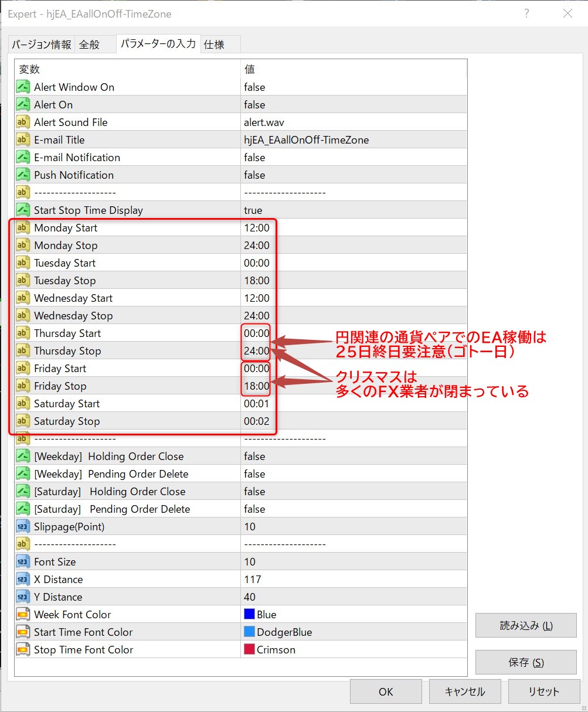Click the Monday Start string icon
Image resolution: width=588 pixels, height=712 pixels.
pyautogui.click(x=23, y=228)
